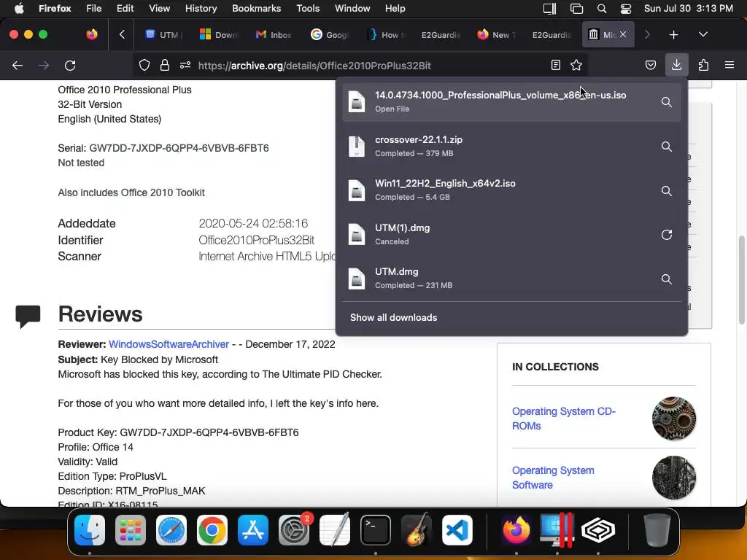Launch Terminal from the Dock
747x560 pixels.
tap(376, 530)
